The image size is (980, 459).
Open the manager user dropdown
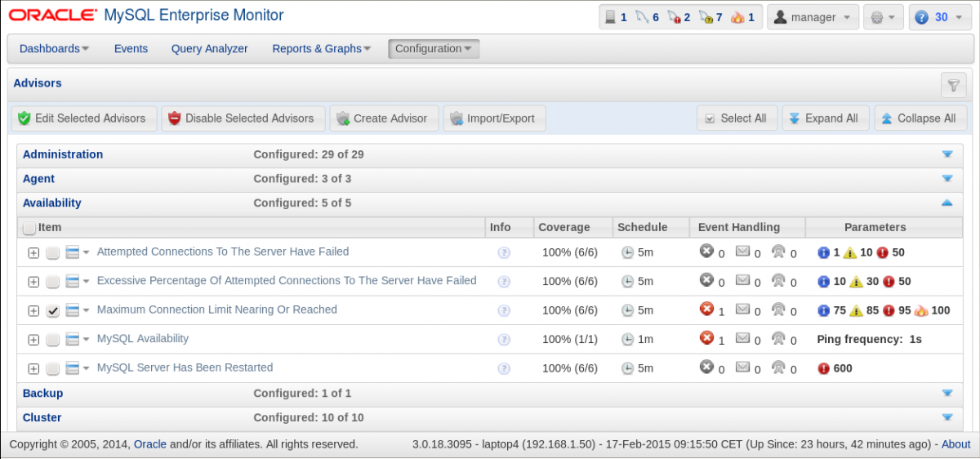(813, 17)
